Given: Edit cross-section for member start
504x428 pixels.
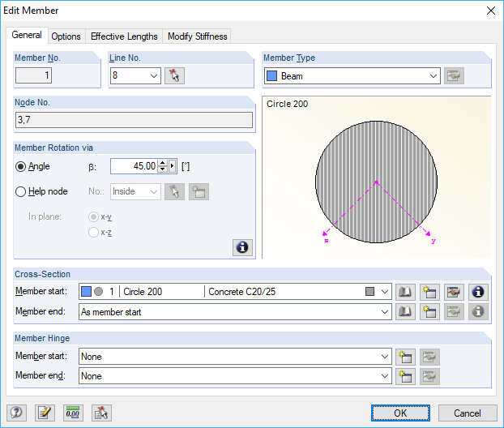Looking at the screenshot, I should [454, 292].
